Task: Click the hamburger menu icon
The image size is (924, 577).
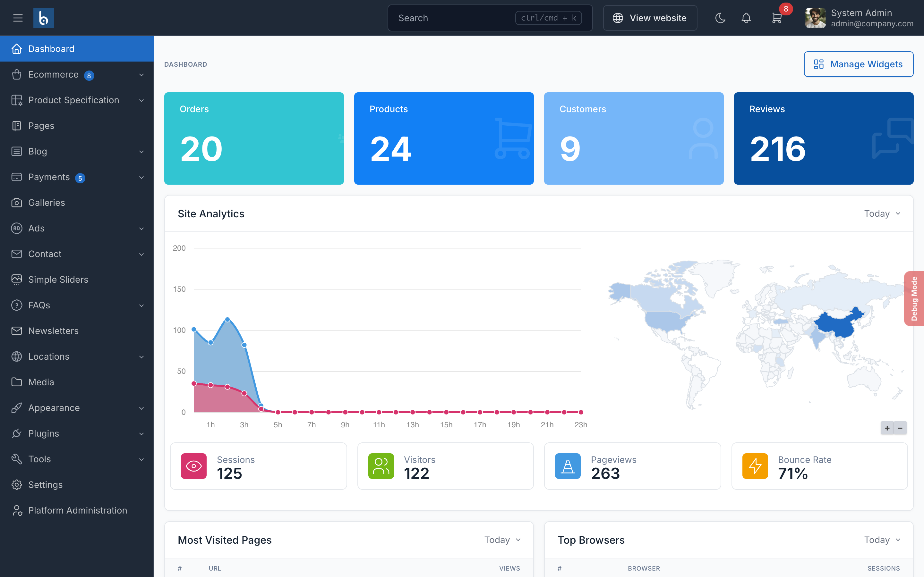Action: pyautogui.click(x=18, y=18)
